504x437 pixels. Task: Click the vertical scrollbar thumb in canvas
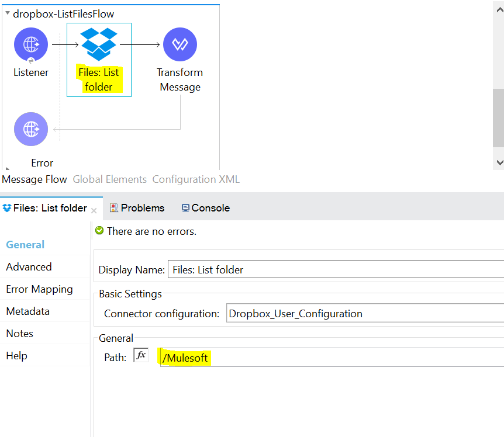[x=498, y=117]
